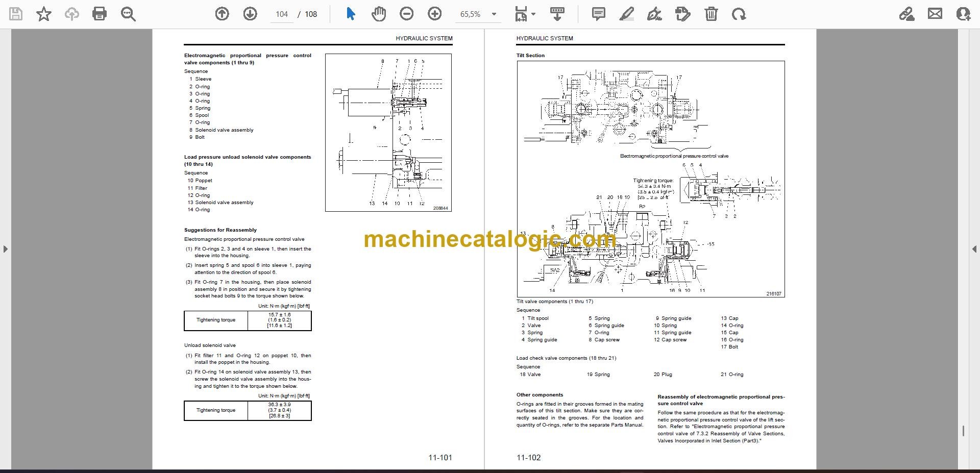Click the '10 Poppet' list entry
Viewport: 980px width, 473px height.
click(200, 181)
